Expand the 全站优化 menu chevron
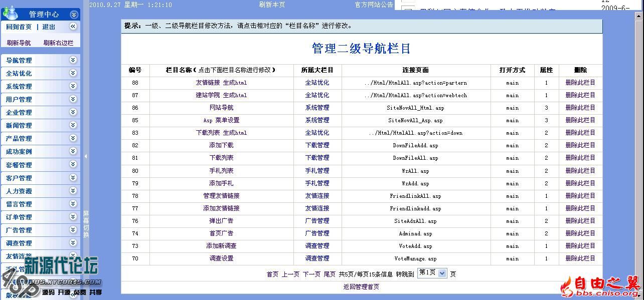Image resolution: width=644 pixels, height=300 pixels. pyautogui.click(x=73, y=73)
